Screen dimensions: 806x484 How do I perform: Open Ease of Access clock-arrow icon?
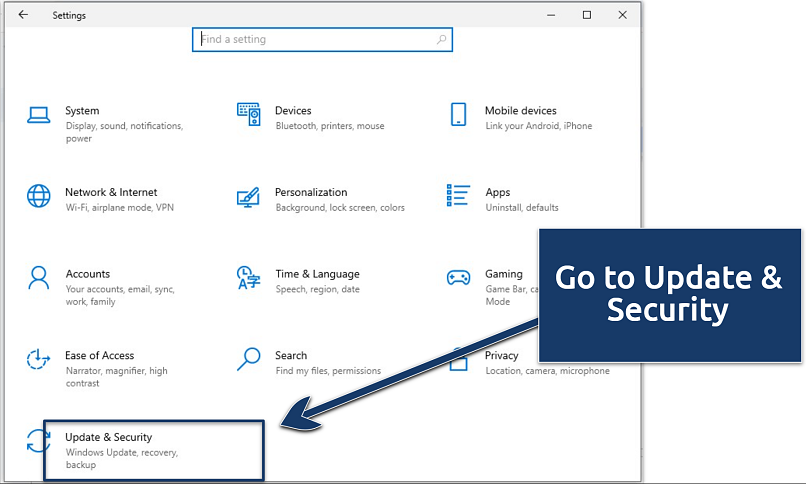(x=39, y=359)
